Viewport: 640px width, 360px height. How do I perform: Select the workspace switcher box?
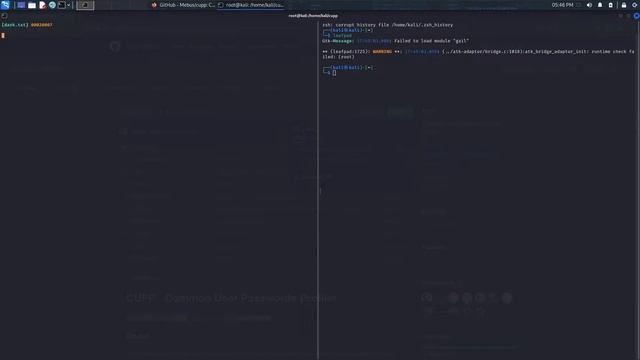point(85,5)
